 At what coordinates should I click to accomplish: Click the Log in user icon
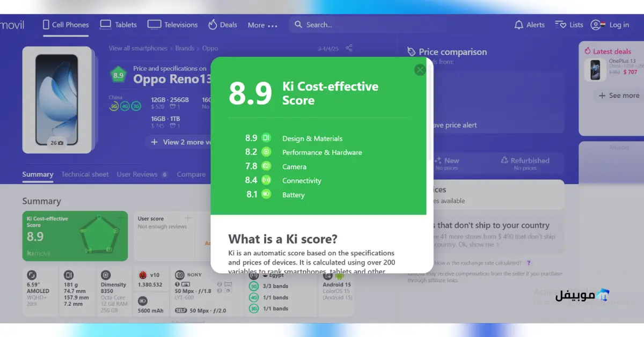(x=596, y=25)
